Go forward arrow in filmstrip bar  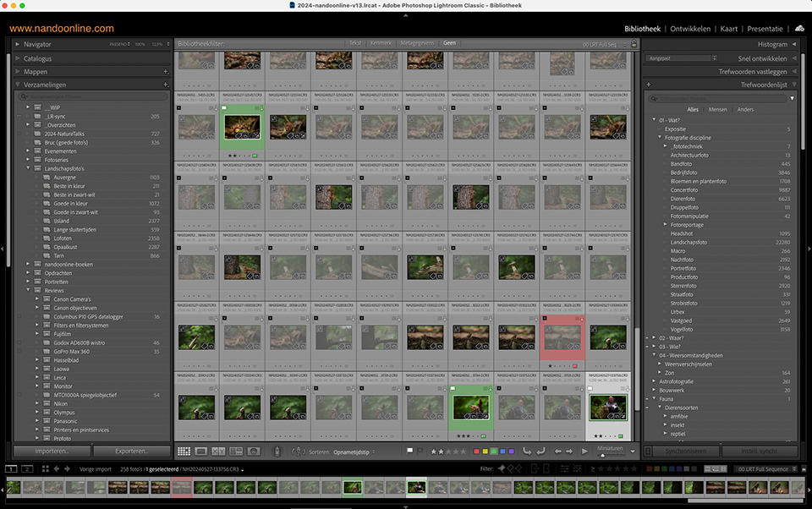pyautogui.click(x=68, y=468)
